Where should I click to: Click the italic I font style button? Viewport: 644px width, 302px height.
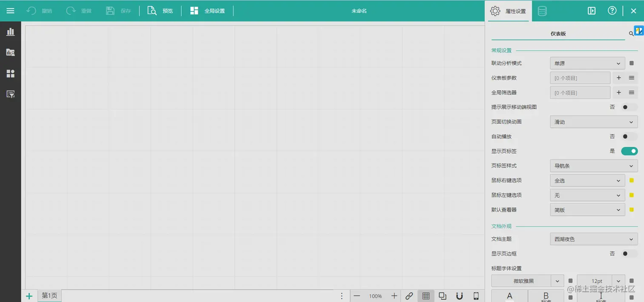coord(601,296)
